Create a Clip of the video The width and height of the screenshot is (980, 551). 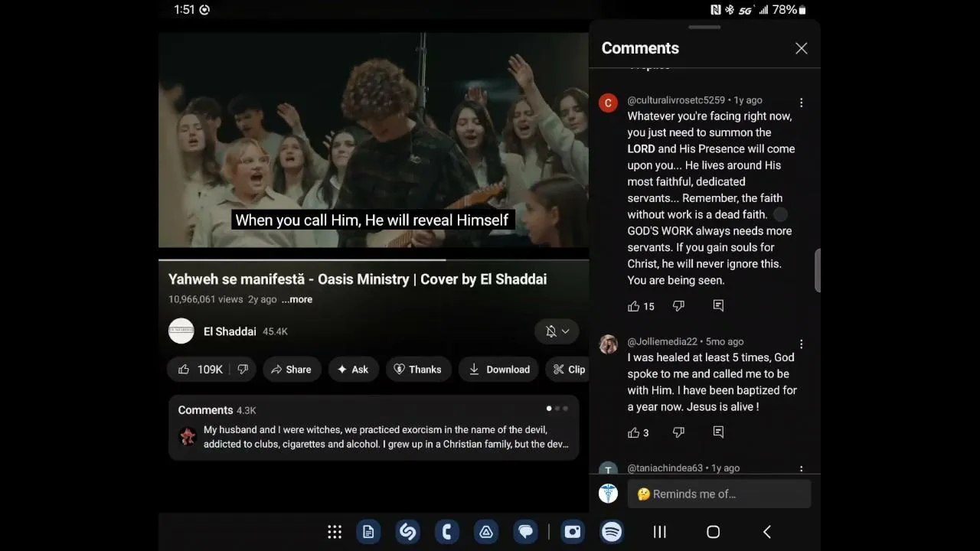(x=569, y=370)
